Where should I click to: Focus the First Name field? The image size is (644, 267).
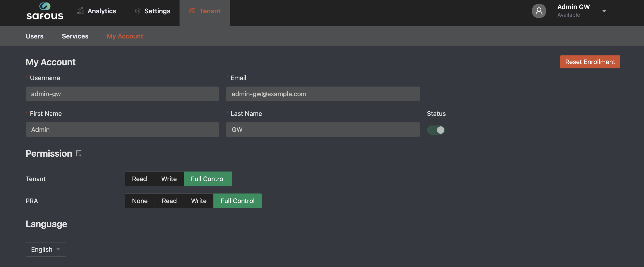[x=122, y=130]
